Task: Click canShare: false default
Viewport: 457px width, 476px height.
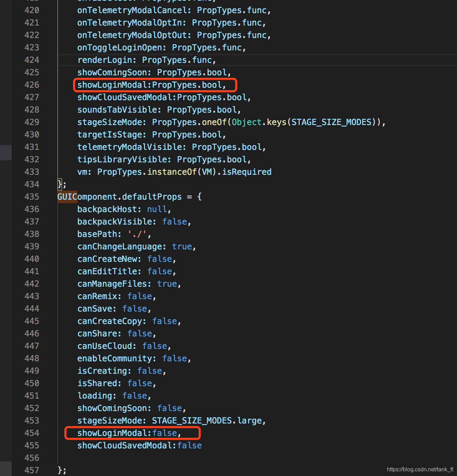Action: [x=117, y=334]
